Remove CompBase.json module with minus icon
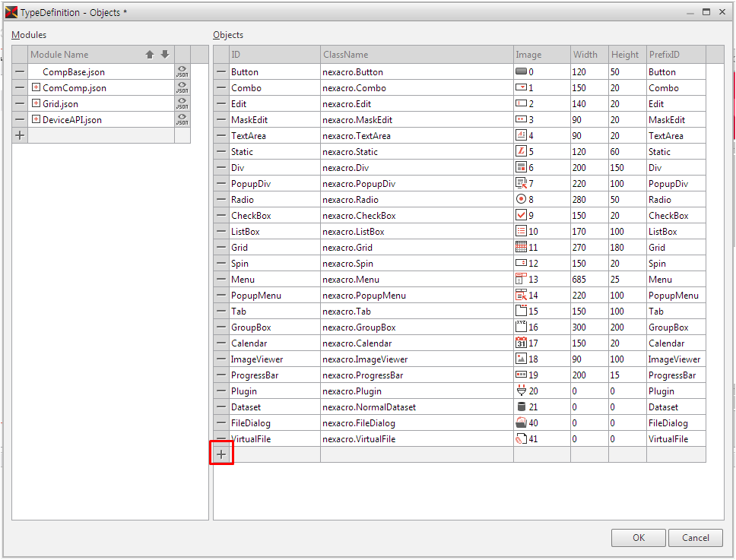The image size is (736, 560). 20,72
